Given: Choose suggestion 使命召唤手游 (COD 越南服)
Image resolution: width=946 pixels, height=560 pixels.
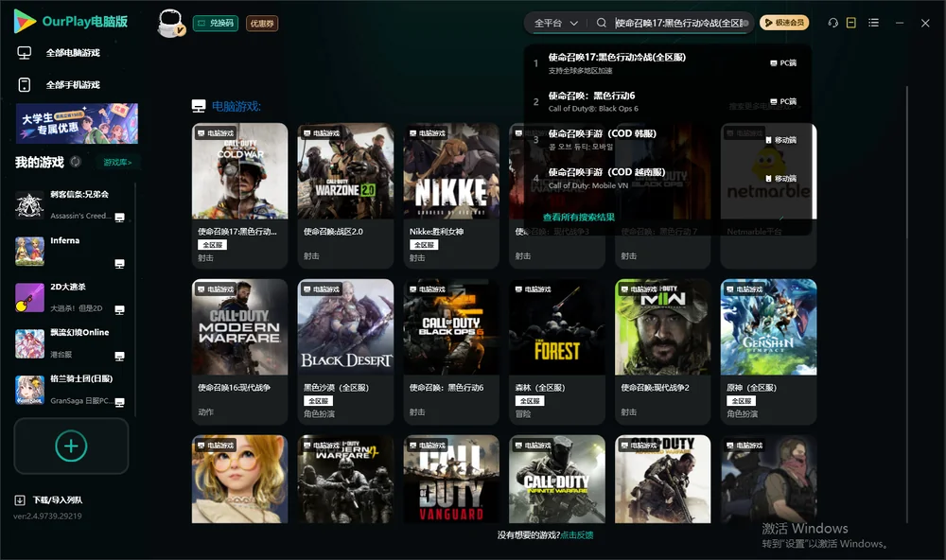Looking at the screenshot, I should (667, 178).
